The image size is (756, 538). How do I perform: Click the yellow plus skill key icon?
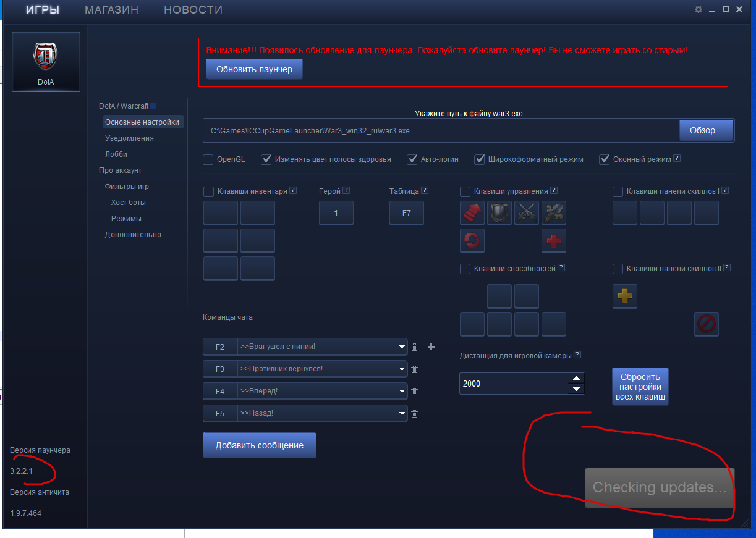[x=625, y=296]
